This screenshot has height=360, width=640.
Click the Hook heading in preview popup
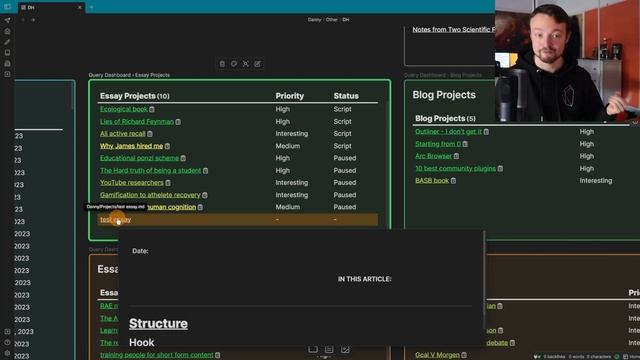click(142, 342)
